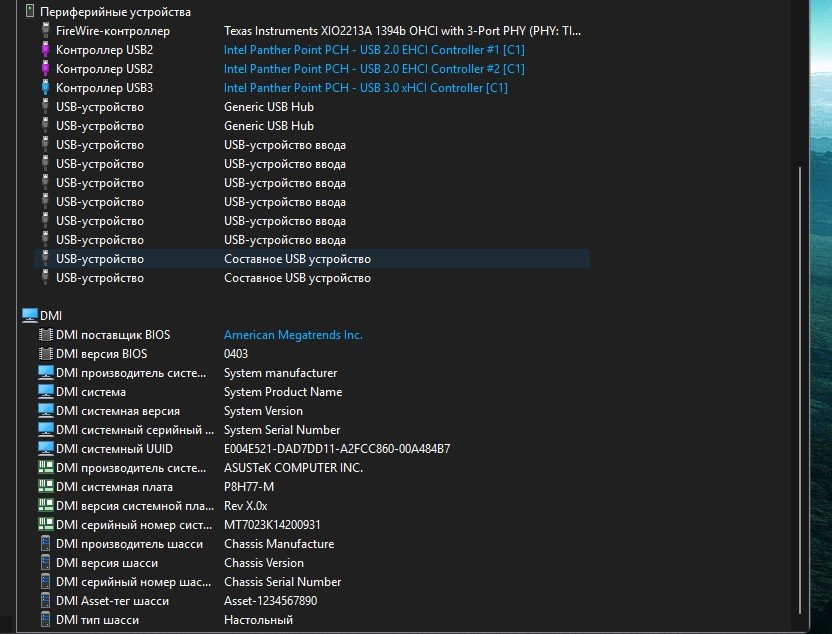
Task: Select the P8H77-M system board value
Action: click(x=249, y=487)
